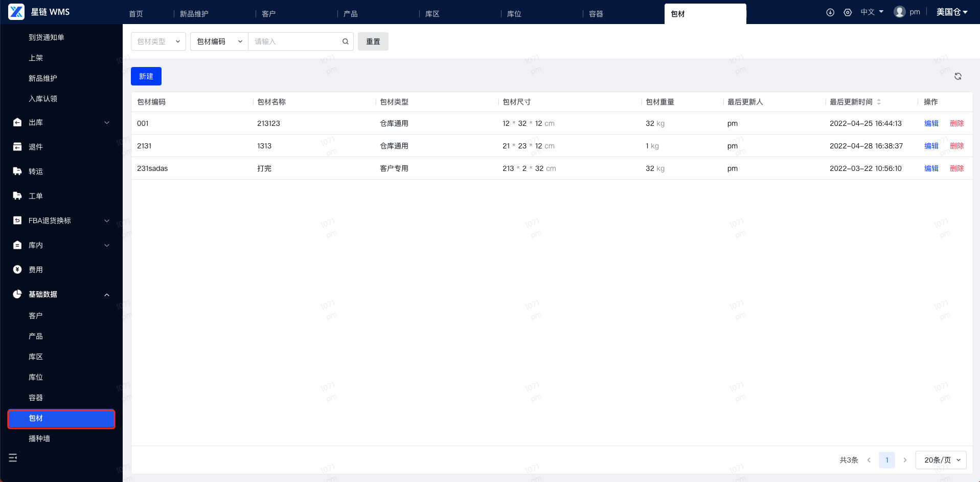This screenshot has height=482, width=980.
Task: Select the active 包材 tab
Action: [705, 14]
